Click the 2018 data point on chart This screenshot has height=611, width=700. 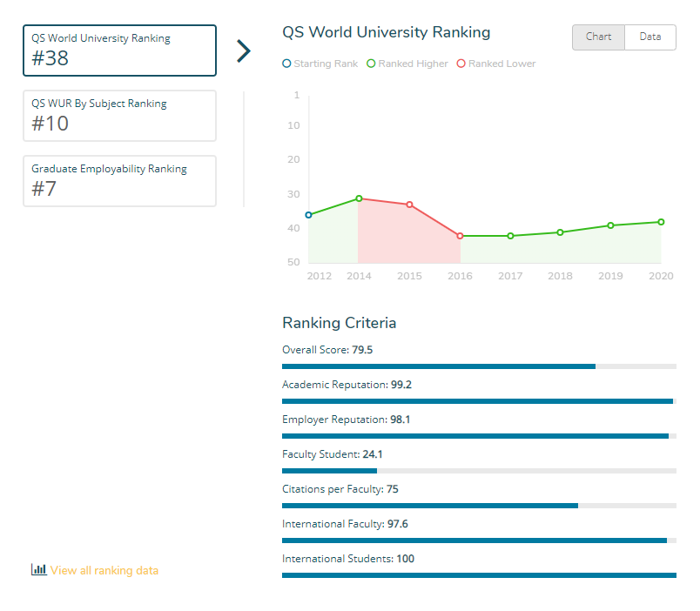561,232
